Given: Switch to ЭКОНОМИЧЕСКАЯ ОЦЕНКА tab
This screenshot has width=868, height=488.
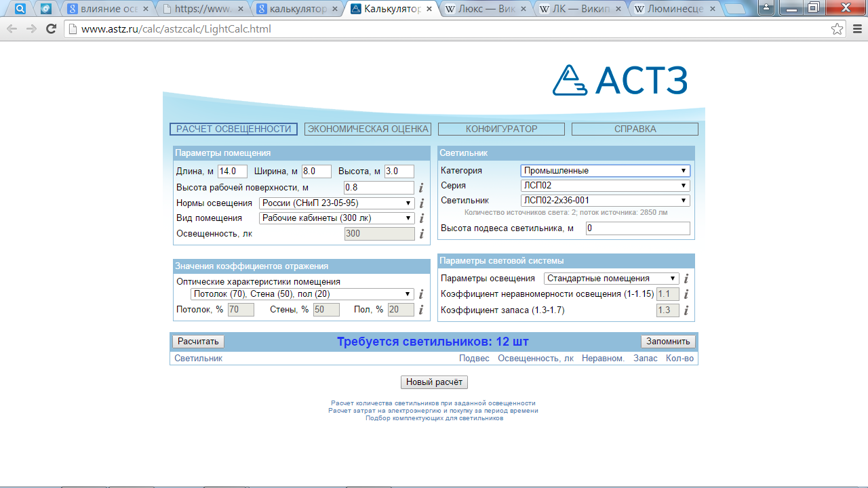Looking at the screenshot, I should pyautogui.click(x=368, y=129).
